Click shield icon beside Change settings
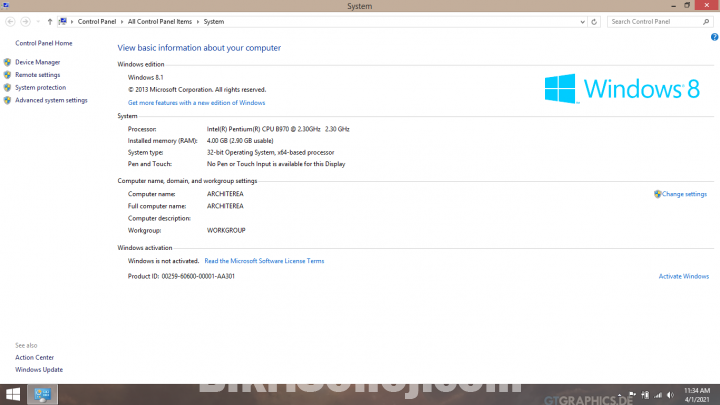720x405 pixels. click(658, 194)
